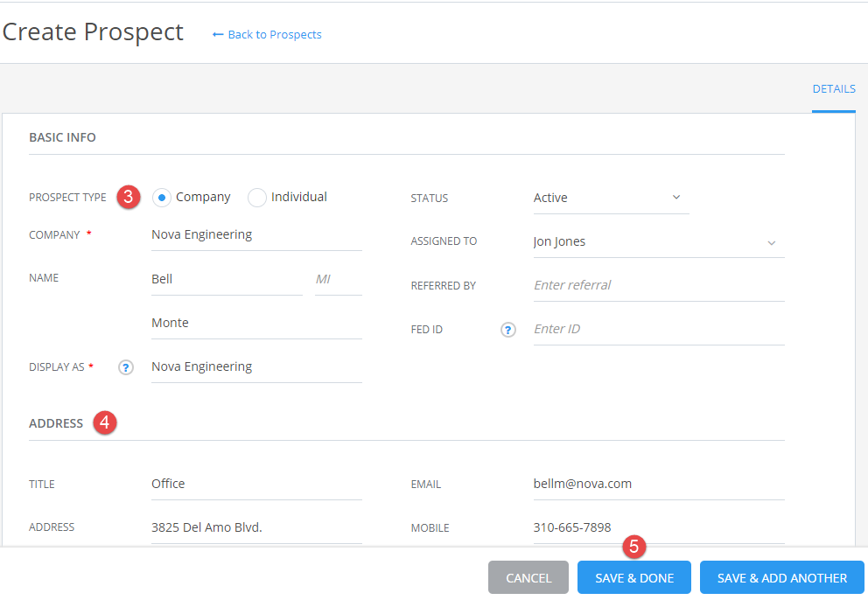868x607 pixels.
Task: Click the TITLE label
Action: click(x=41, y=485)
